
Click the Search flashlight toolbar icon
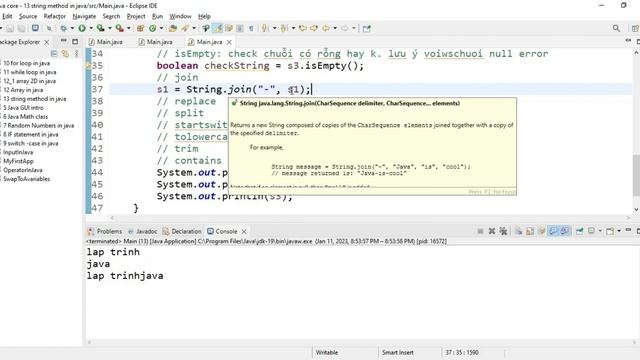tap(185, 28)
